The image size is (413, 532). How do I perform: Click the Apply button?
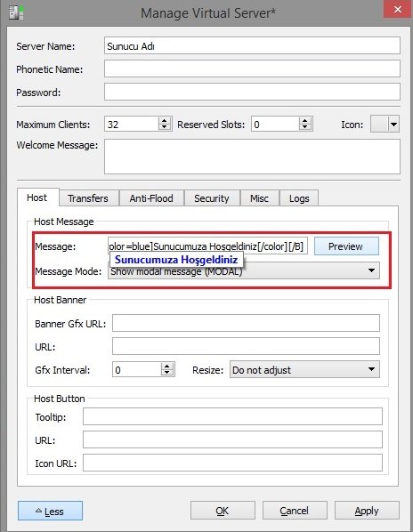coord(367,511)
